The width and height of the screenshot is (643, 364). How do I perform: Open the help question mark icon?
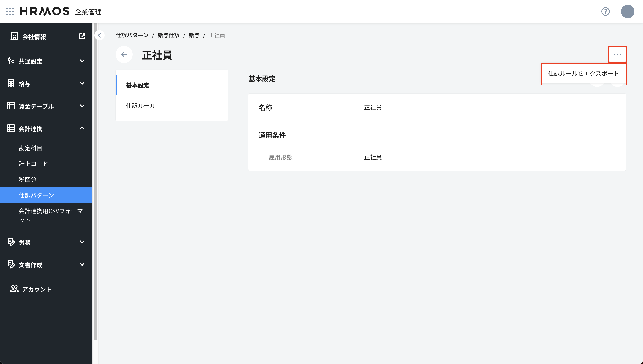pyautogui.click(x=605, y=11)
